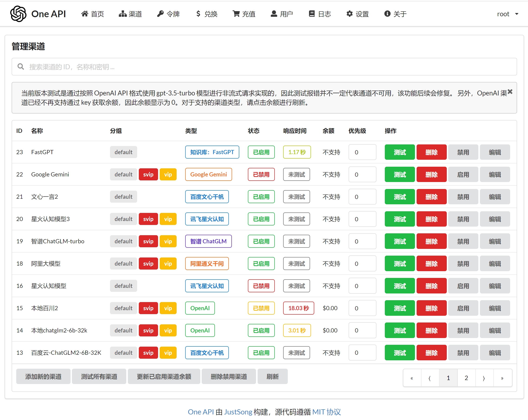
Task: Focus the channel search input field
Action: (x=264, y=67)
